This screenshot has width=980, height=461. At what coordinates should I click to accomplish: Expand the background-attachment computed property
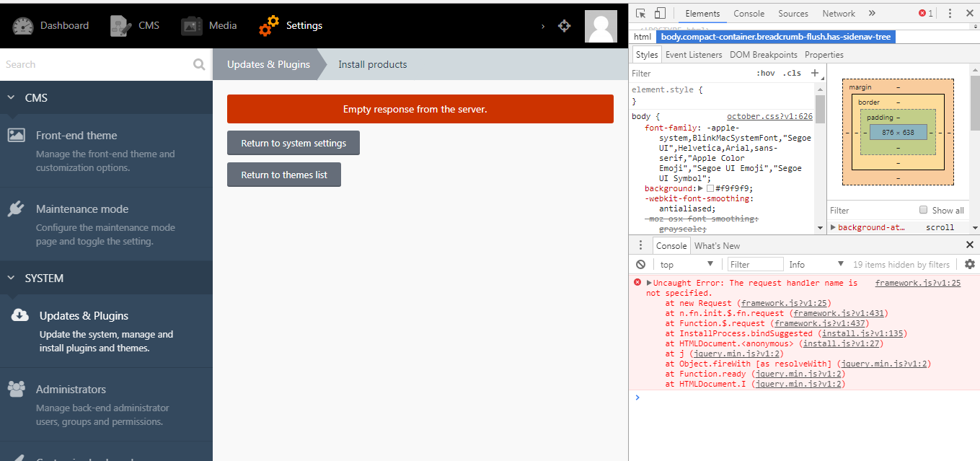(834, 227)
